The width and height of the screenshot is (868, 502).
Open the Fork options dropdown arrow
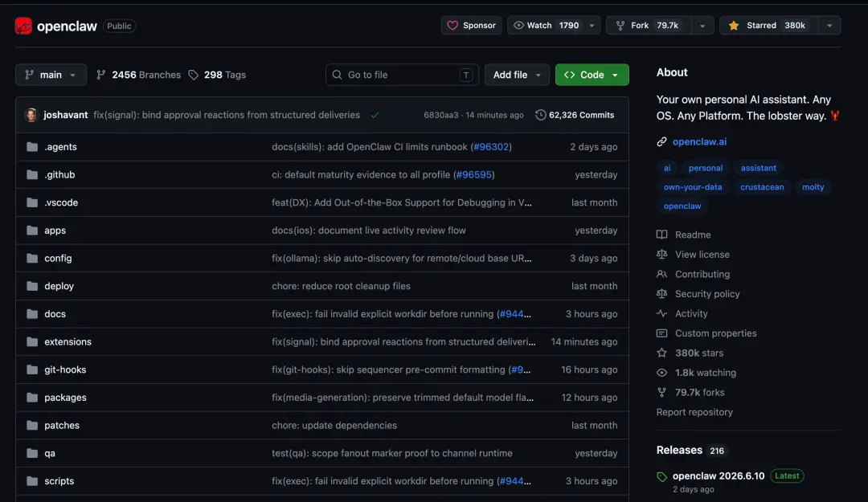tap(702, 26)
